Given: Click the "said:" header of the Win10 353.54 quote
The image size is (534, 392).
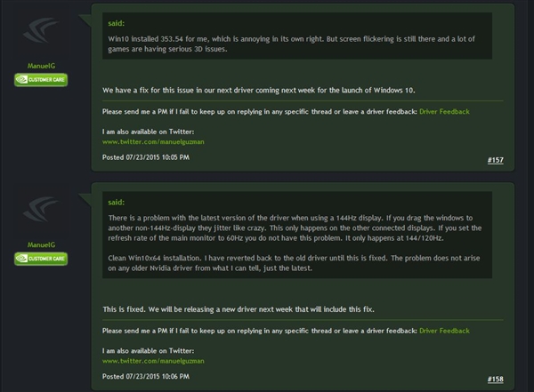Looking at the screenshot, I should point(116,23).
